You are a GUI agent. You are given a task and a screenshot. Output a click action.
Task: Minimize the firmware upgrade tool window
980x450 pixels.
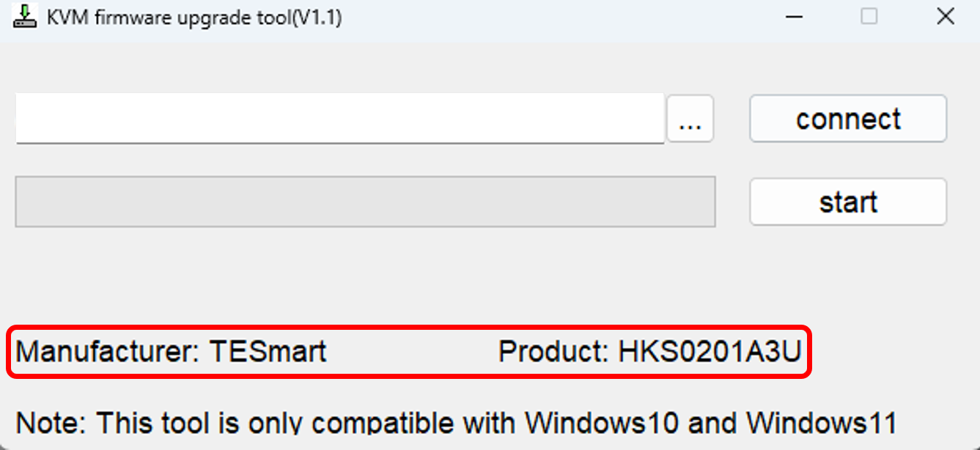pyautogui.click(x=794, y=17)
